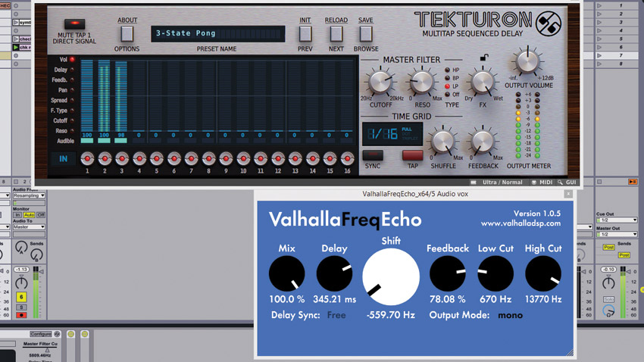Image resolution: width=644 pixels, height=362 pixels.
Task: Select BP filter type
Action: pos(447,78)
